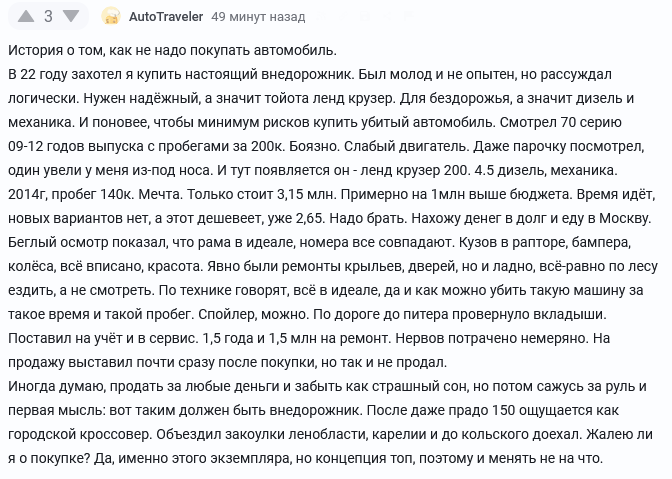Viewport: 672px width, 479px height.
Task: Click the AutoTraveler avatar image
Action: [x=113, y=17]
